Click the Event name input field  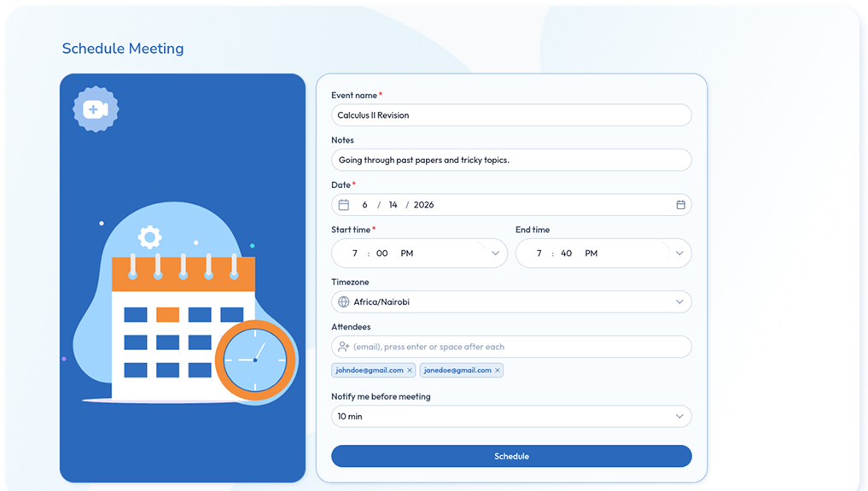coord(511,115)
